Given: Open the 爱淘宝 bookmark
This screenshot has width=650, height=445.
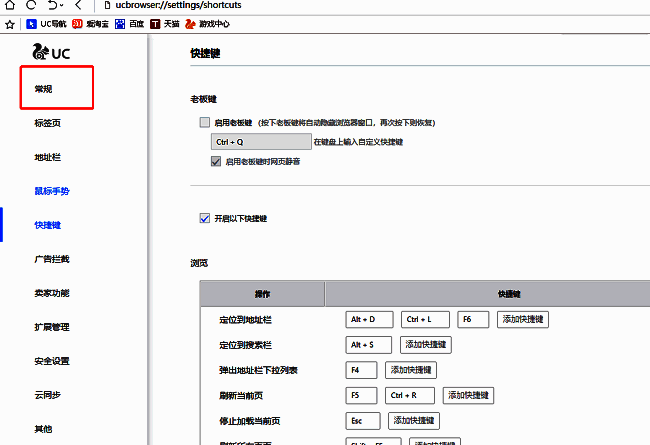Looking at the screenshot, I should tap(90, 24).
